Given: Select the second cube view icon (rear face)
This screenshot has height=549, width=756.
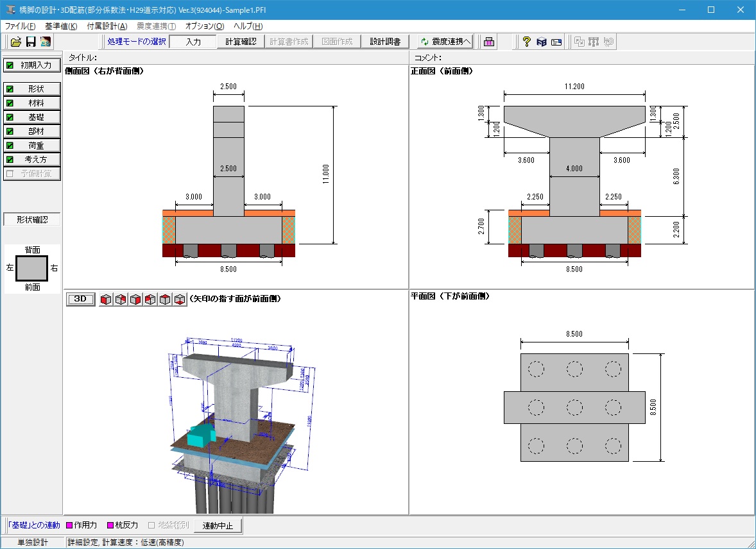Looking at the screenshot, I should coord(121,300).
